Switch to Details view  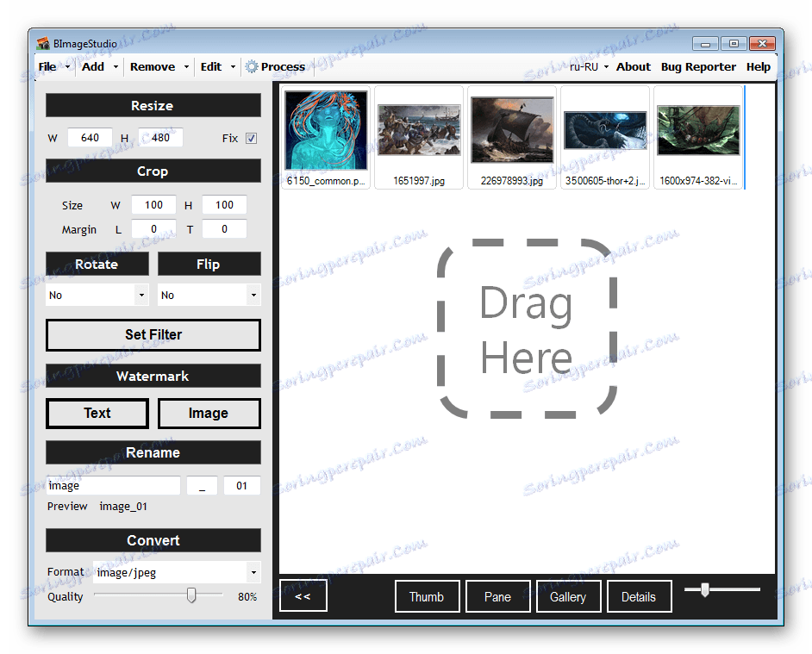pyautogui.click(x=639, y=596)
